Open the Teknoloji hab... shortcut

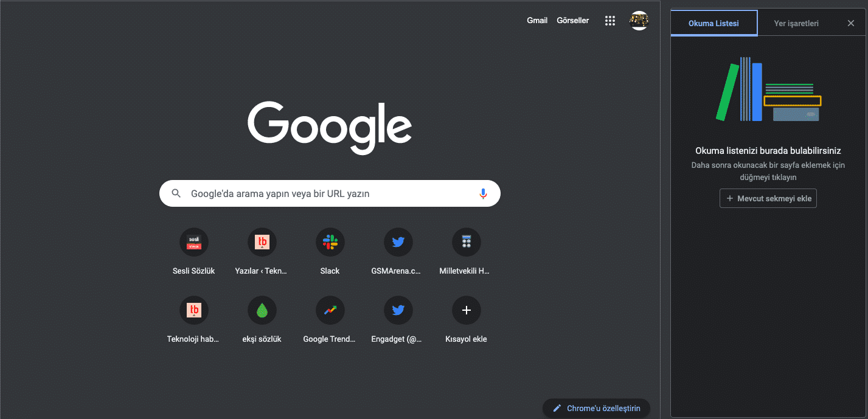[x=193, y=320]
